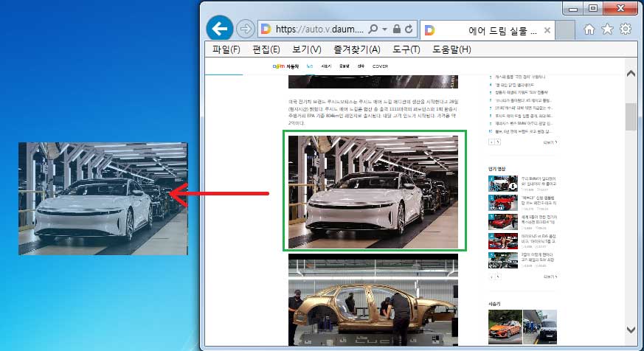644x351 pixels.
Task: Click the cropped dark image at article top
Action: pyautogui.click(x=373, y=82)
